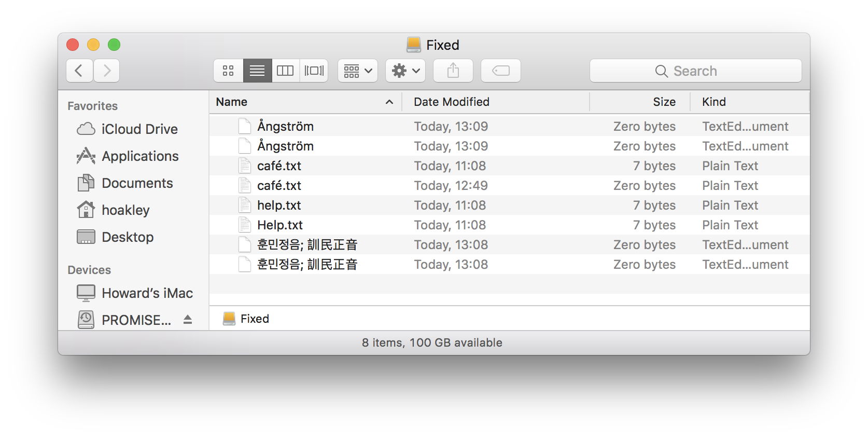Viewport: 868px width, 438px height.
Task: Sort files by Size column
Action: (x=664, y=102)
